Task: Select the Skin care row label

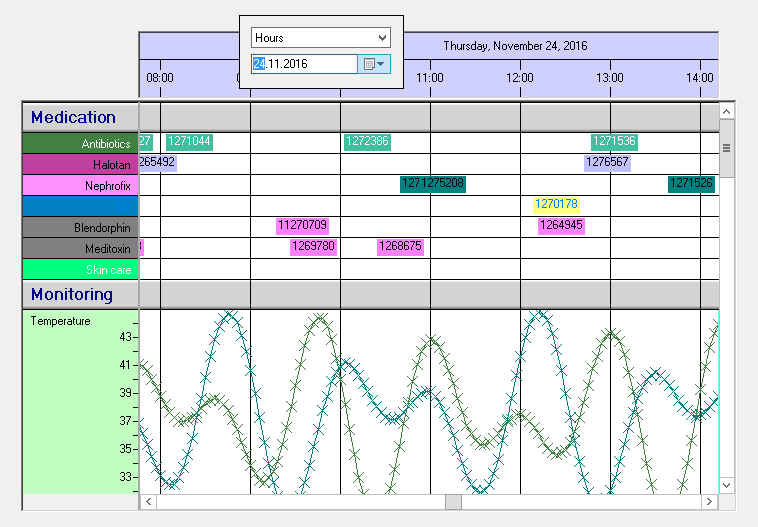Action: [80, 269]
